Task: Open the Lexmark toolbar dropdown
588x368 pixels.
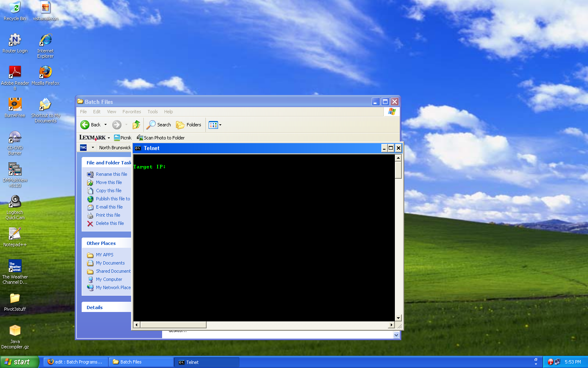Action: point(109,138)
